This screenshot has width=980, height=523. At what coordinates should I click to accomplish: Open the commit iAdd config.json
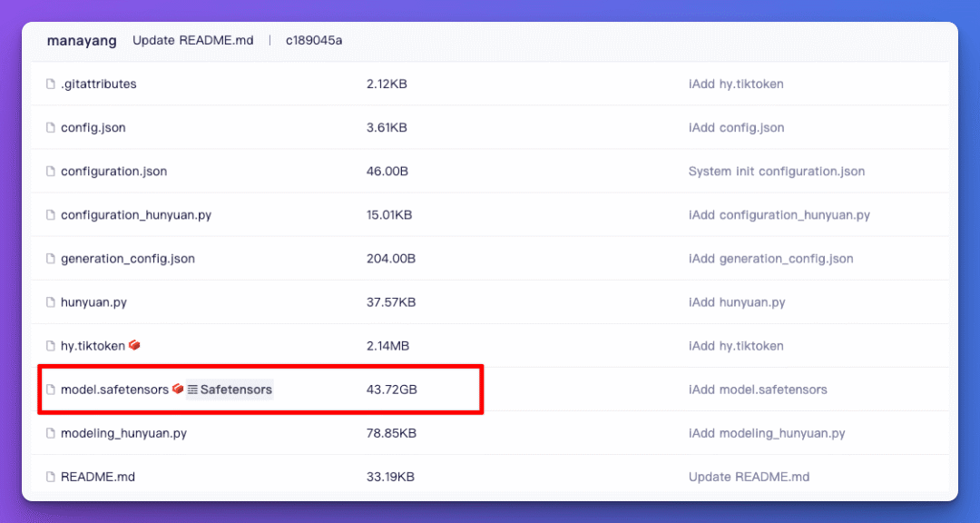736,128
